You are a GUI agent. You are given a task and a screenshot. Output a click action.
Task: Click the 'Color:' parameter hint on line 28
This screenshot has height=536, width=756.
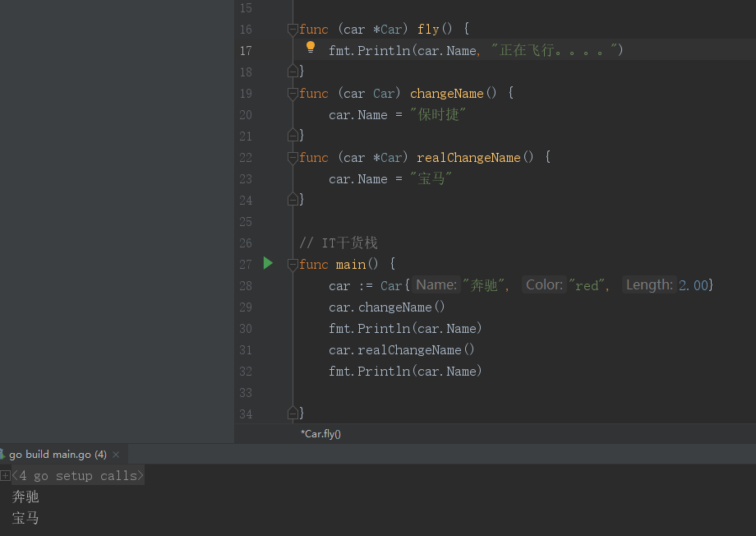544,285
